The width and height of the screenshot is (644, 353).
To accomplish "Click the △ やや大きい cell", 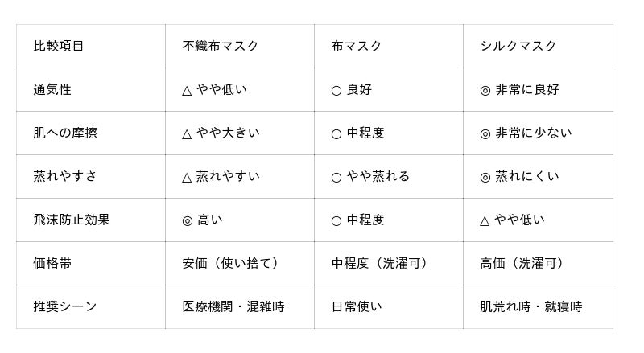I will click(x=221, y=133).
